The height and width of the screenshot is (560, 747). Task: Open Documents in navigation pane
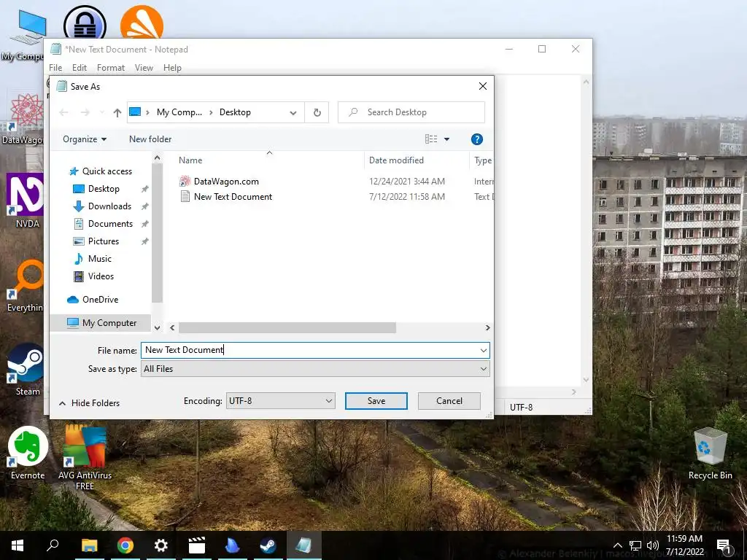pos(110,224)
